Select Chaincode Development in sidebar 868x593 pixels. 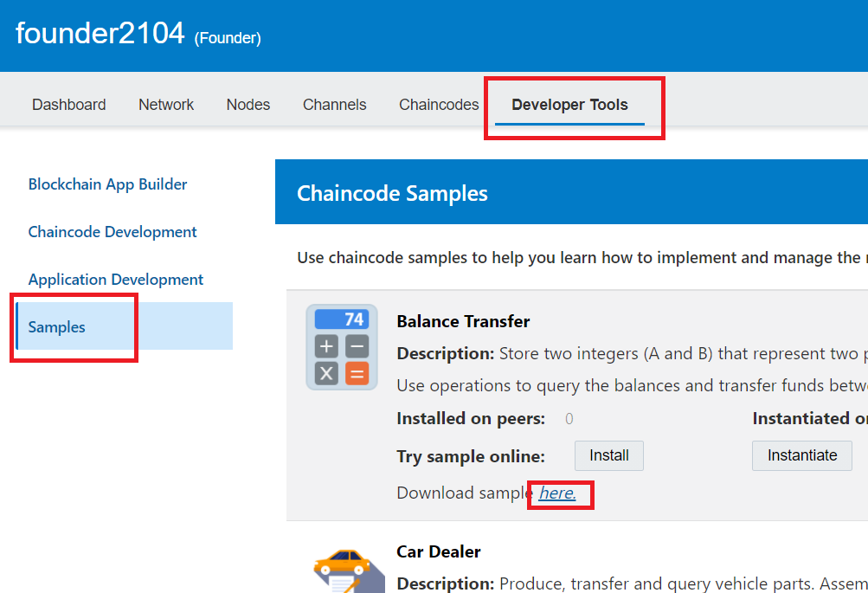(113, 232)
